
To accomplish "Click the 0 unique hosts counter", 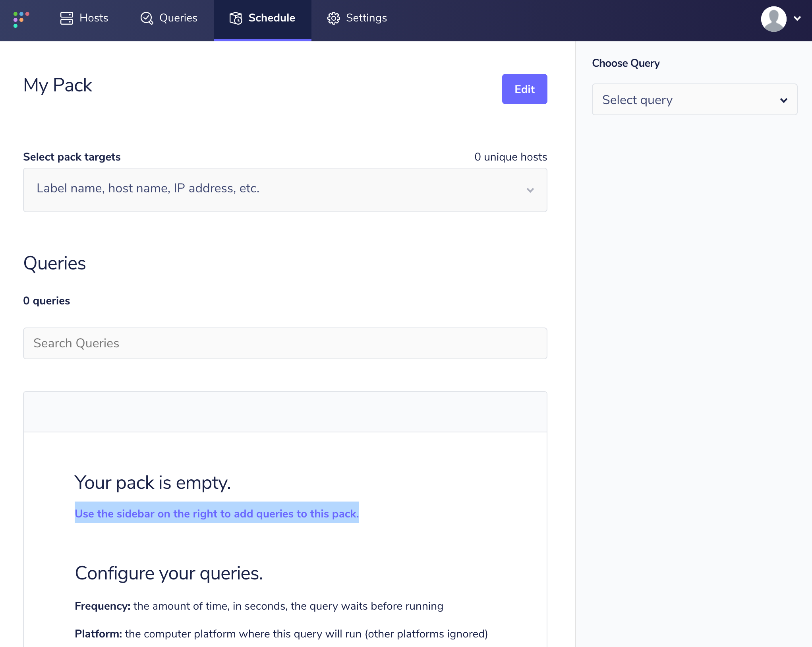I will point(510,157).
